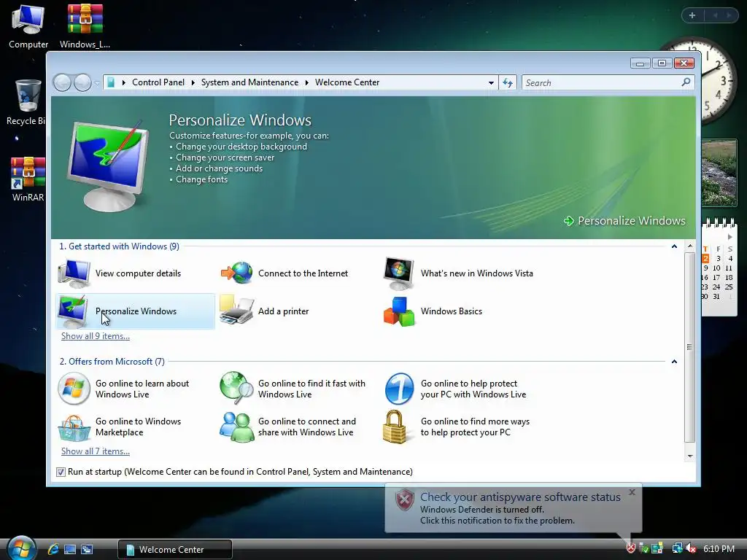
Task: Click Personalize Windows link in banner corner
Action: (624, 221)
